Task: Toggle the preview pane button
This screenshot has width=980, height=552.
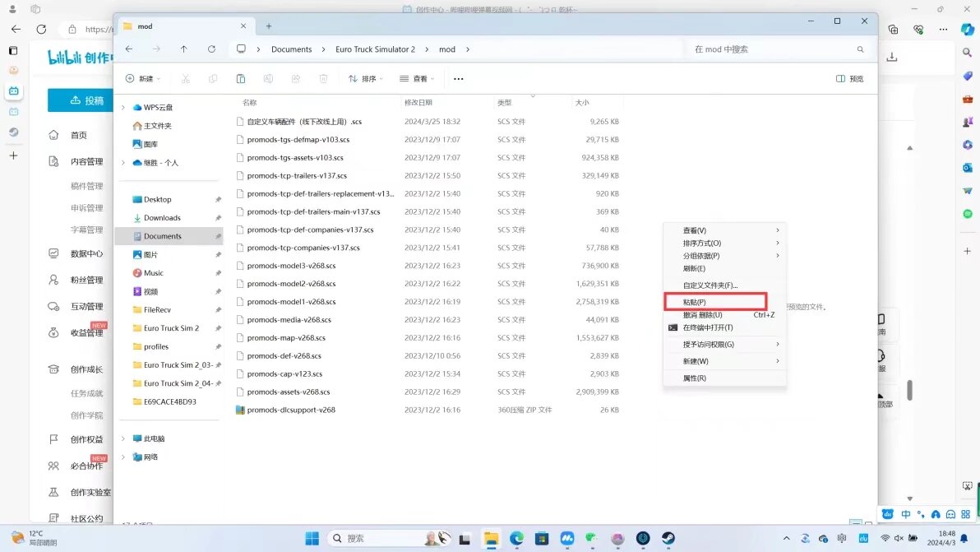Action: tap(849, 79)
